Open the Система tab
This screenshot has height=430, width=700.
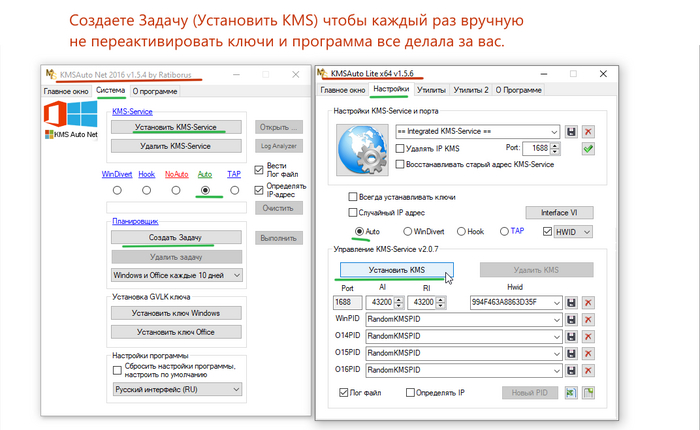click(x=110, y=90)
